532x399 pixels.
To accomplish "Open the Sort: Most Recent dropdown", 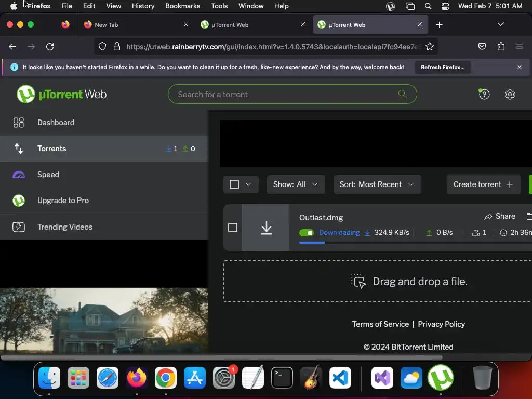I will pyautogui.click(x=377, y=184).
